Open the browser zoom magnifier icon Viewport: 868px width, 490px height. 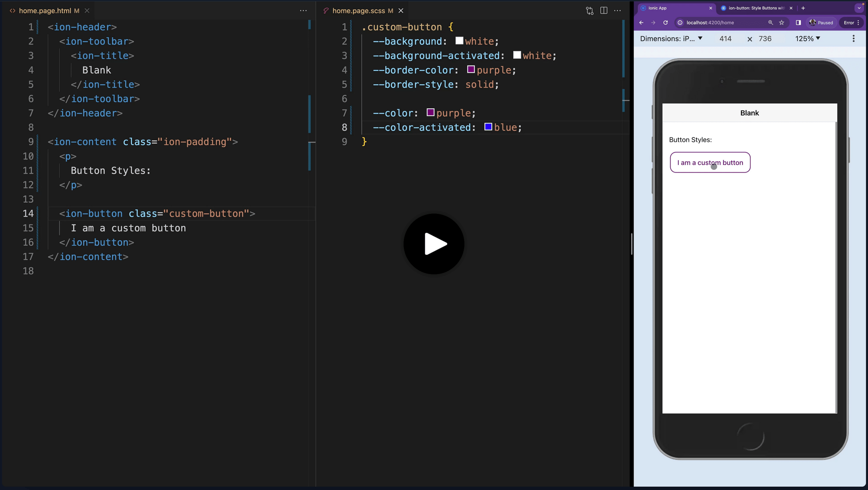tap(770, 22)
